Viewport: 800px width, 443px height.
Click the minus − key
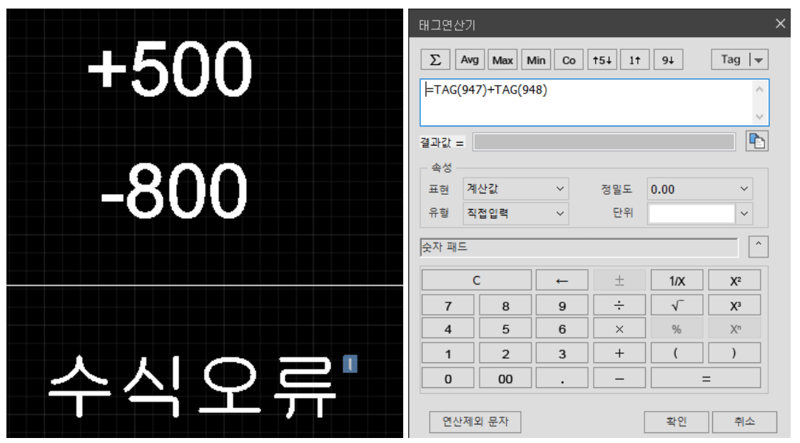pos(619,378)
